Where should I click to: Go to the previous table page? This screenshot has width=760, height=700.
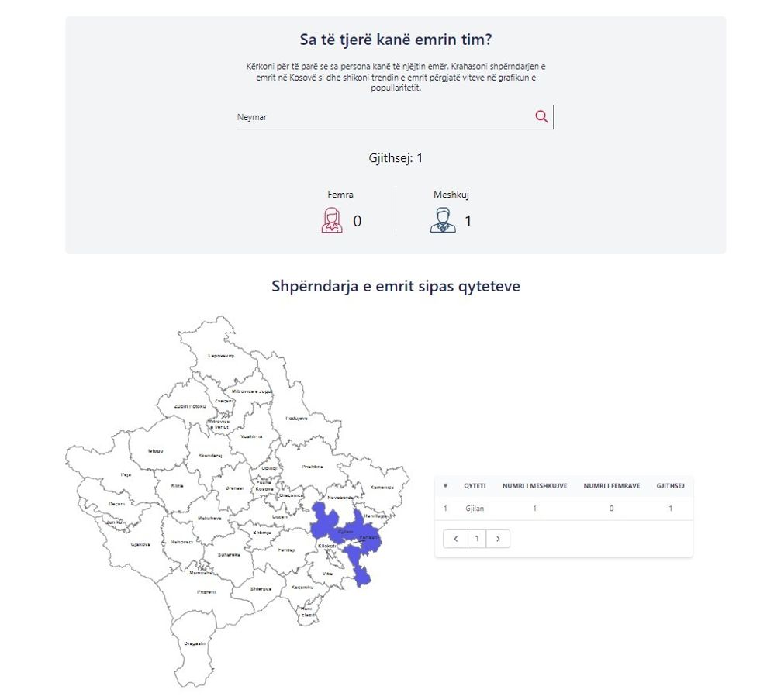pos(455,538)
